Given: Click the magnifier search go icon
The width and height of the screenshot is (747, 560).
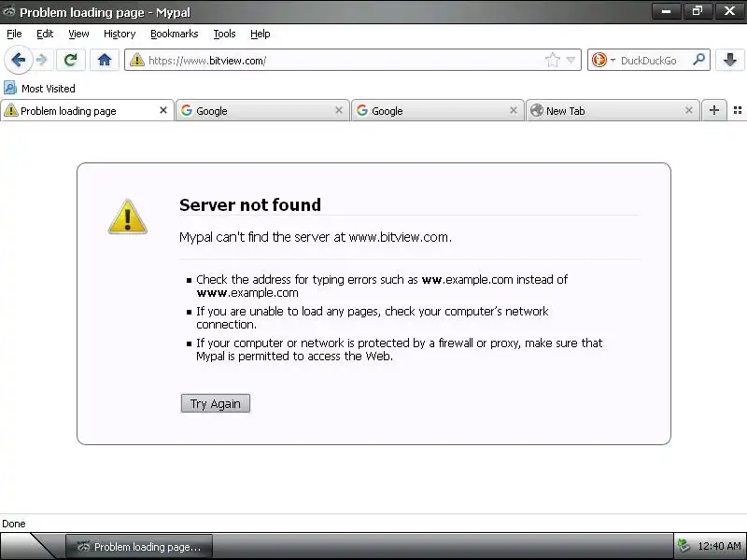Looking at the screenshot, I should click(x=698, y=60).
